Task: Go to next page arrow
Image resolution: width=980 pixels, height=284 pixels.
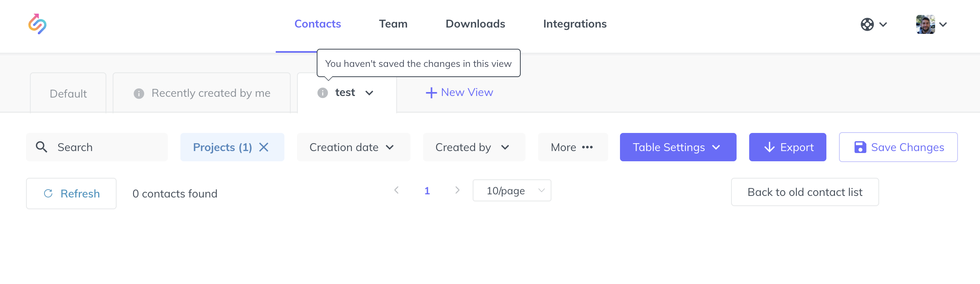Action: point(457,190)
